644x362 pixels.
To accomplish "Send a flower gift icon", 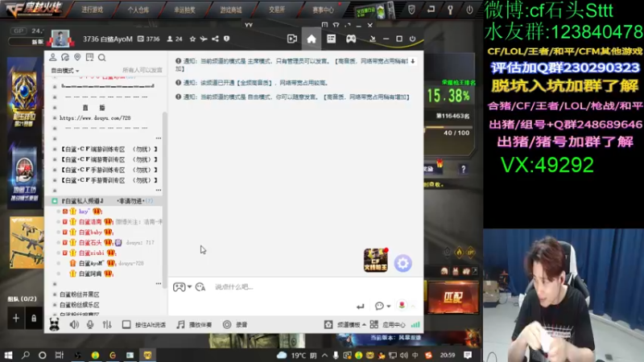I will point(402,306).
